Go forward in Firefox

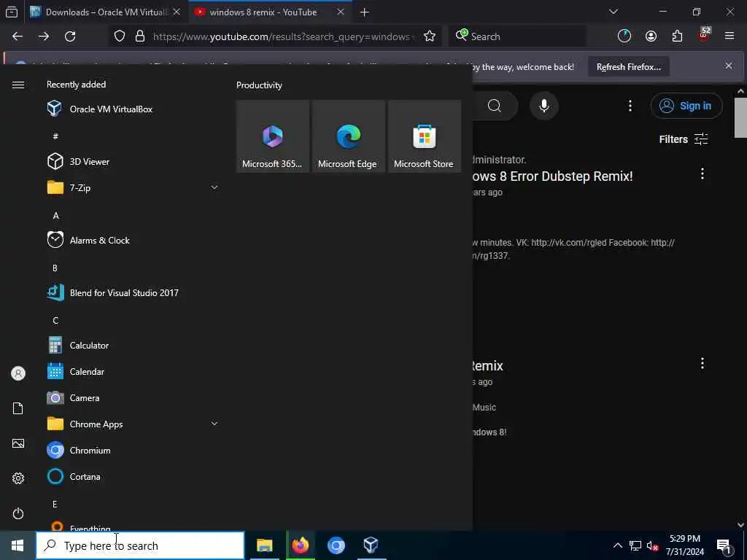[x=44, y=36]
